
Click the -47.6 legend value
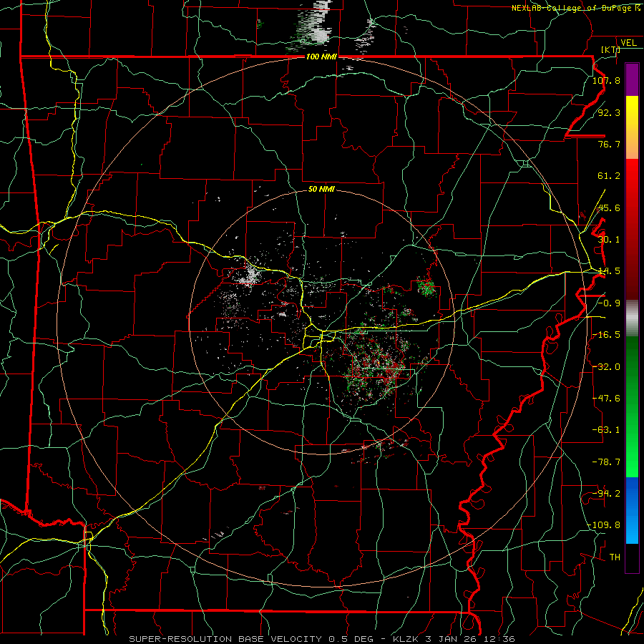tap(606, 399)
